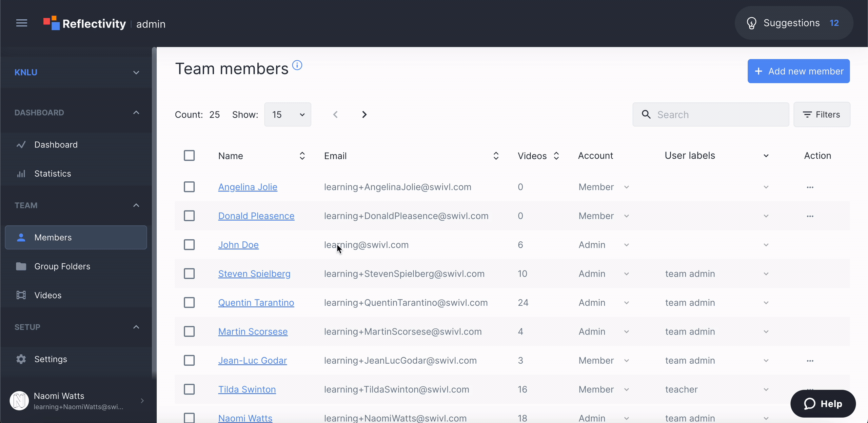Open the Members section in sidebar
Viewport: 868px width, 423px height.
coord(53,237)
